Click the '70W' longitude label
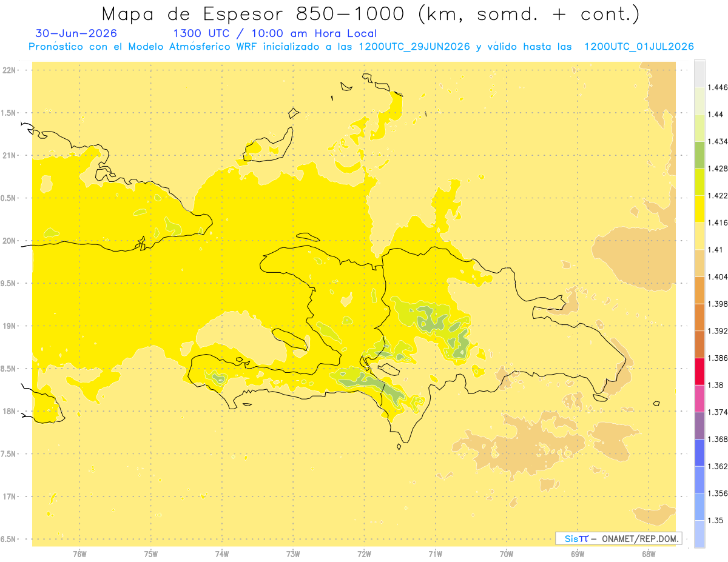Image resolution: width=728 pixels, height=562 pixels. tap(506, 555)
